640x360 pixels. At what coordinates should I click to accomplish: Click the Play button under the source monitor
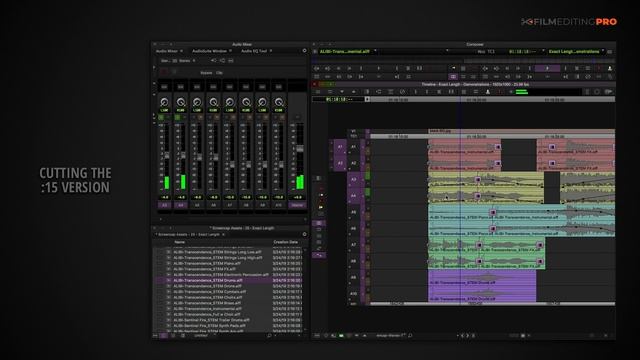coord(378,69)
